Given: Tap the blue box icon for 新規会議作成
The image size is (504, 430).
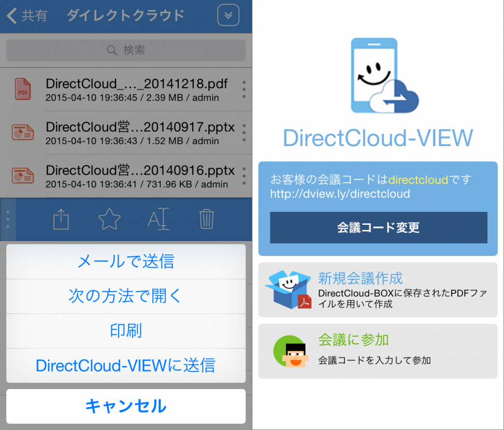Looking at the screenshot, I should [289, 290].
